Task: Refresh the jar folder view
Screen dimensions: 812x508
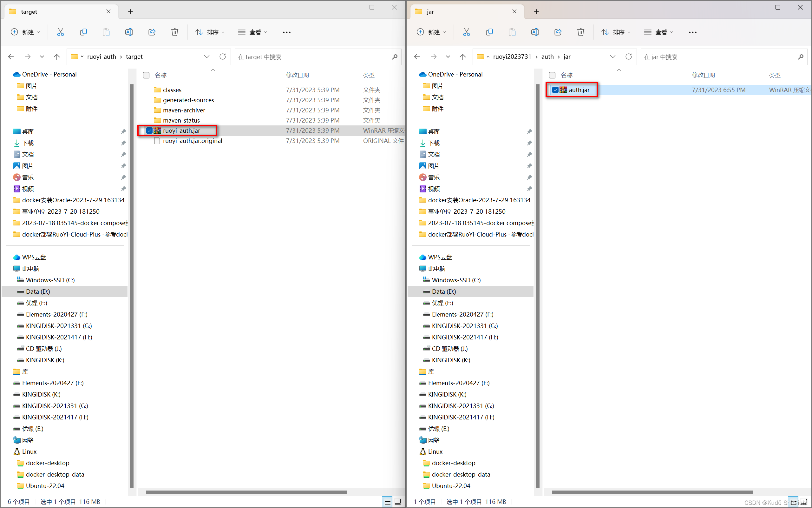Action: (x=628, y=57)
